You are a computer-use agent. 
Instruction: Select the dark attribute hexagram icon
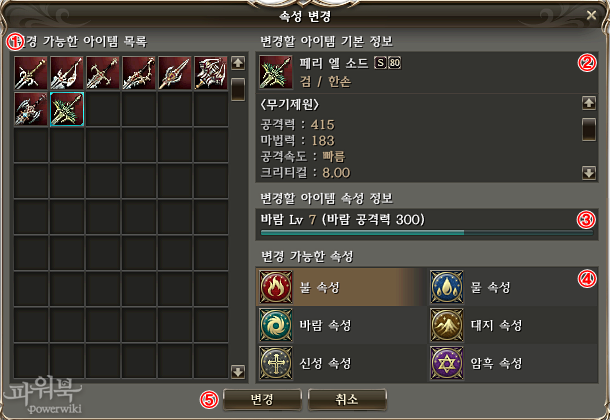tap(447, 363)
